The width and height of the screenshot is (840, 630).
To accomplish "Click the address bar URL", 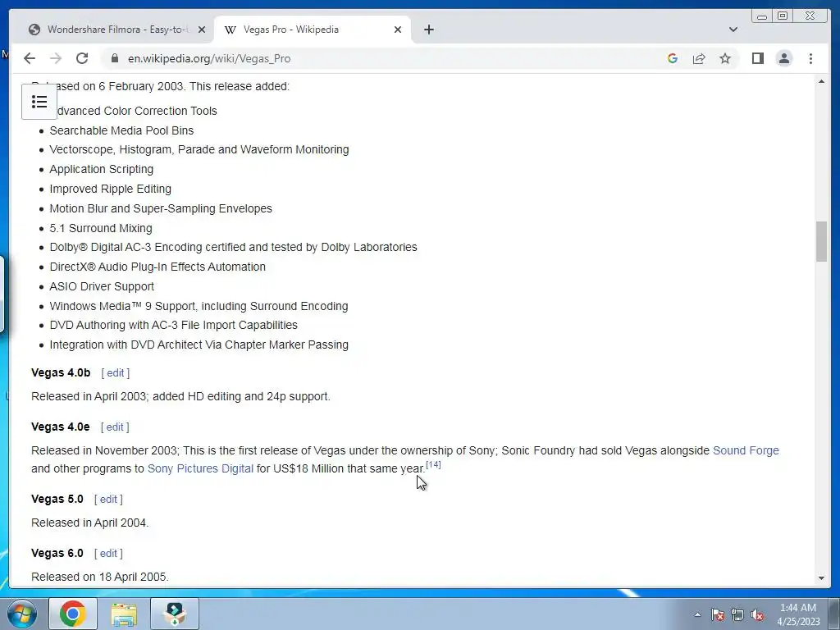I will [209, 58].
